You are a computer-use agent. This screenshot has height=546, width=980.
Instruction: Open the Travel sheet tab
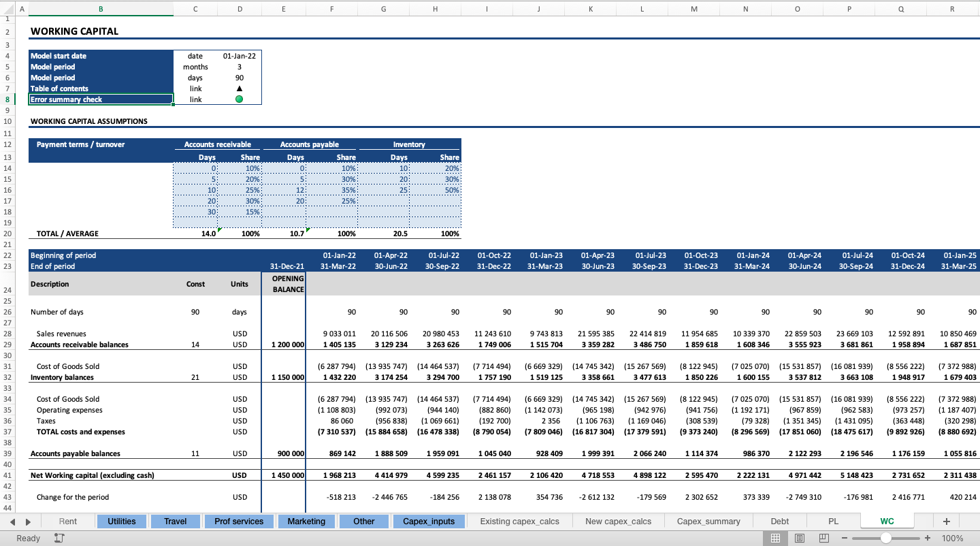[175, 521]
